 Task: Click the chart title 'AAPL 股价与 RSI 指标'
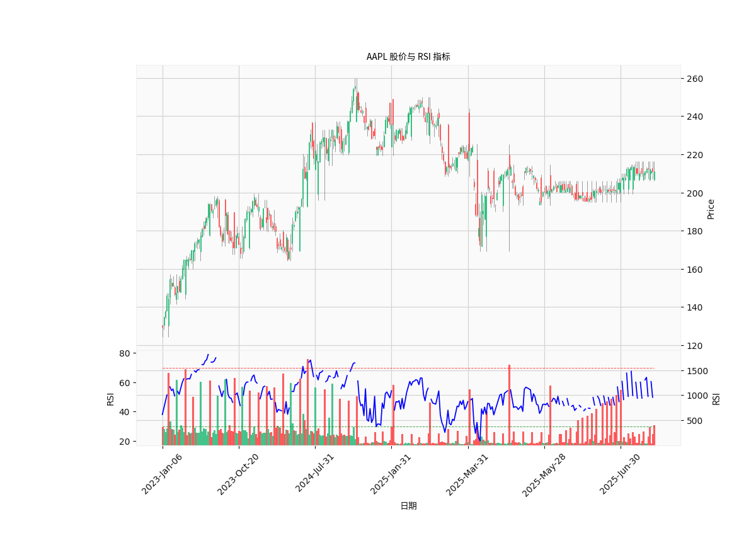[x=408, y=57]
